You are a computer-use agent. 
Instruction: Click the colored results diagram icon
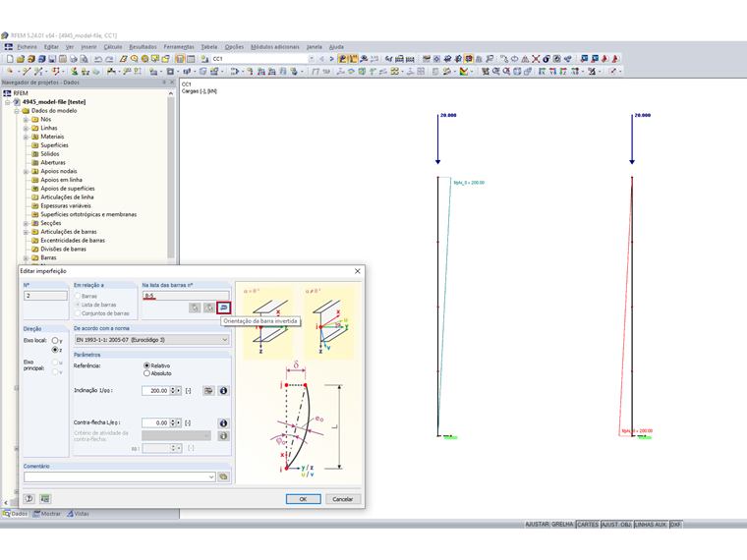pos(464,72)
